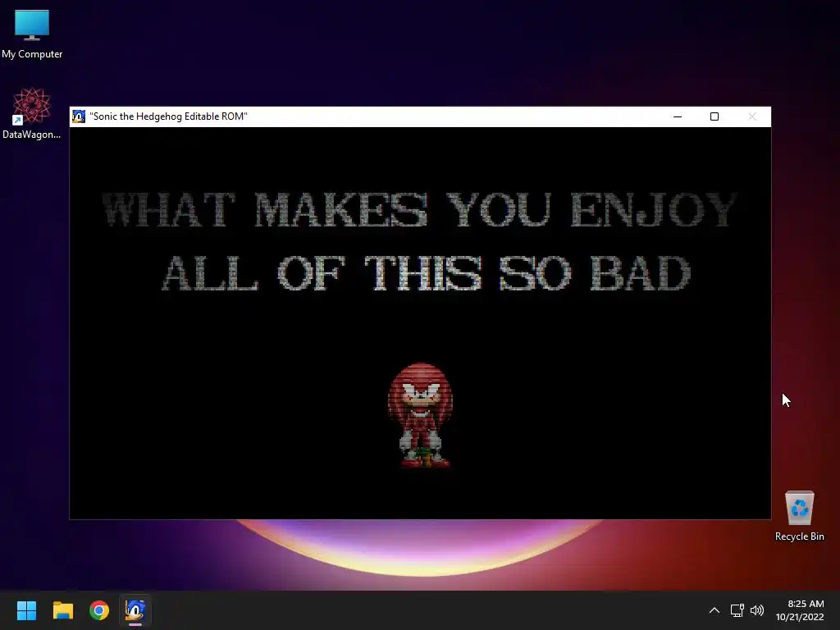The image size is (840, 630).
Task: Click the Knuckles character sprite
Action: point(421,416)
